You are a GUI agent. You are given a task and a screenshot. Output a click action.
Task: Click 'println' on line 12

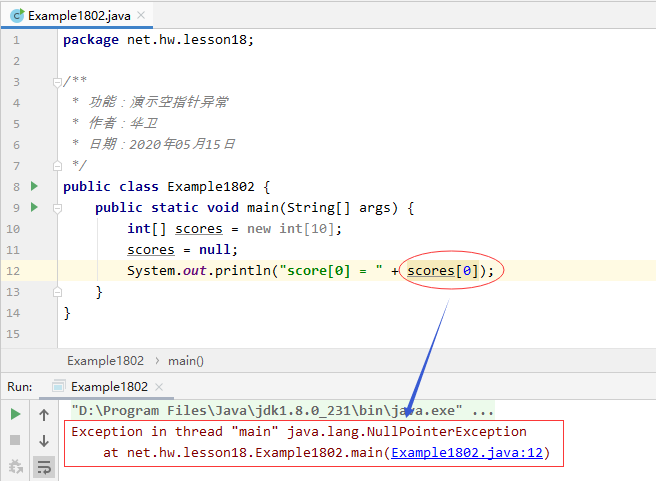click(x=243, y=271)
